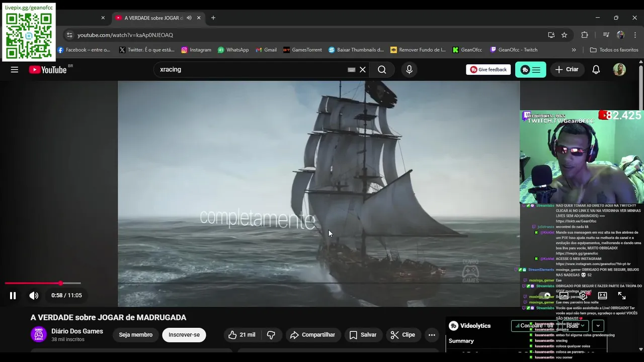Open the Criar create menu

click(x=567, y=70)
